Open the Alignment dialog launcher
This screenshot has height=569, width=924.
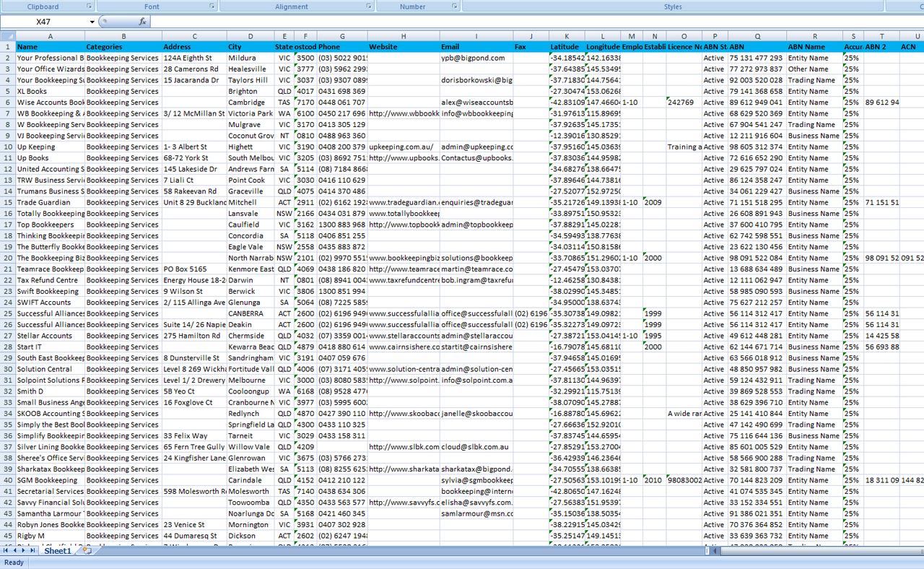tap(369, 6)
